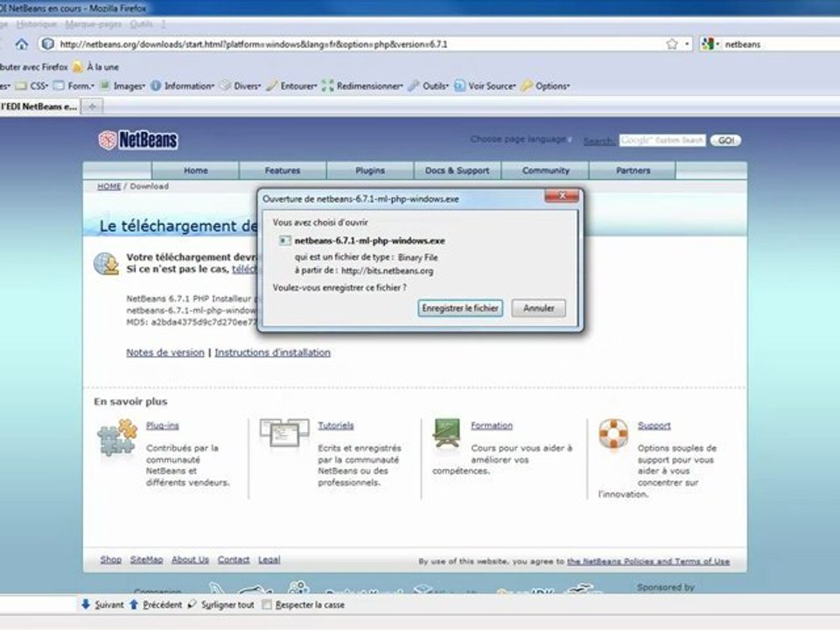
Task: Open Choose page language selector
Action: [519, 139]
